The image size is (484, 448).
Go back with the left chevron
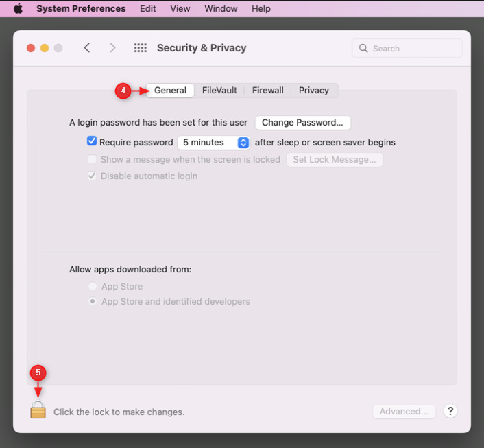(x=87, y=48)
